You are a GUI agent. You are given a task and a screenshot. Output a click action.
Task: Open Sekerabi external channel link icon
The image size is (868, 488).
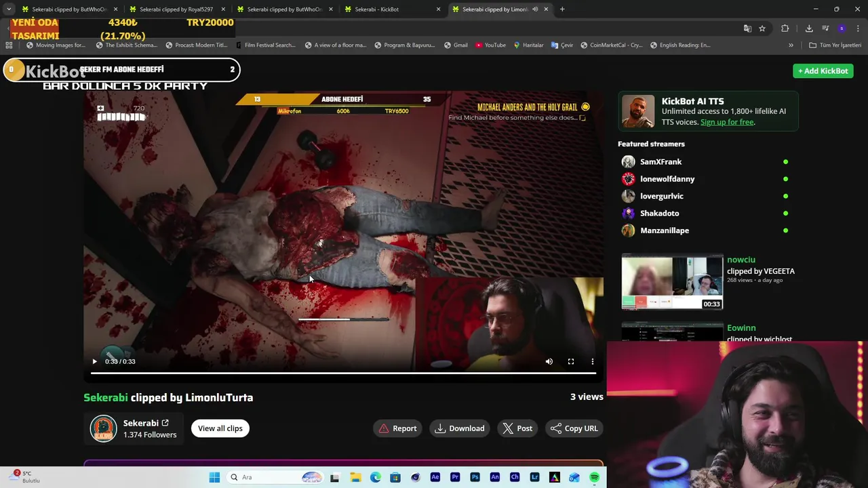click(x=165, y=423)
